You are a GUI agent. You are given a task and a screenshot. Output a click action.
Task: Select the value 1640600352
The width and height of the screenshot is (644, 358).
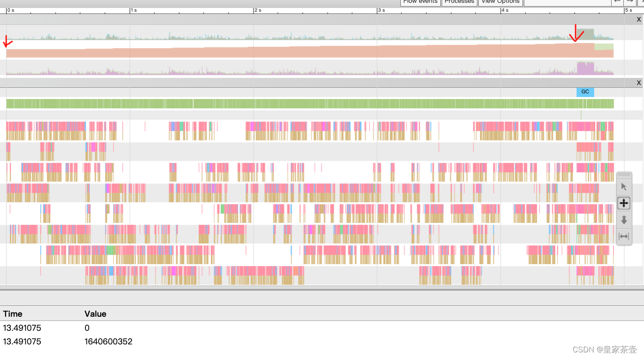[x=108, y=342]
